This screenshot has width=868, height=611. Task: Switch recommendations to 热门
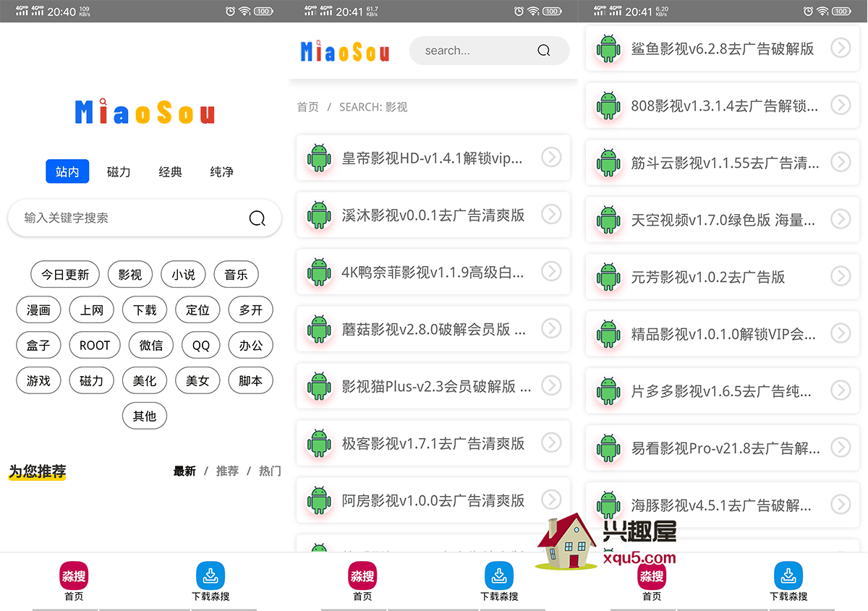(270, 471)
